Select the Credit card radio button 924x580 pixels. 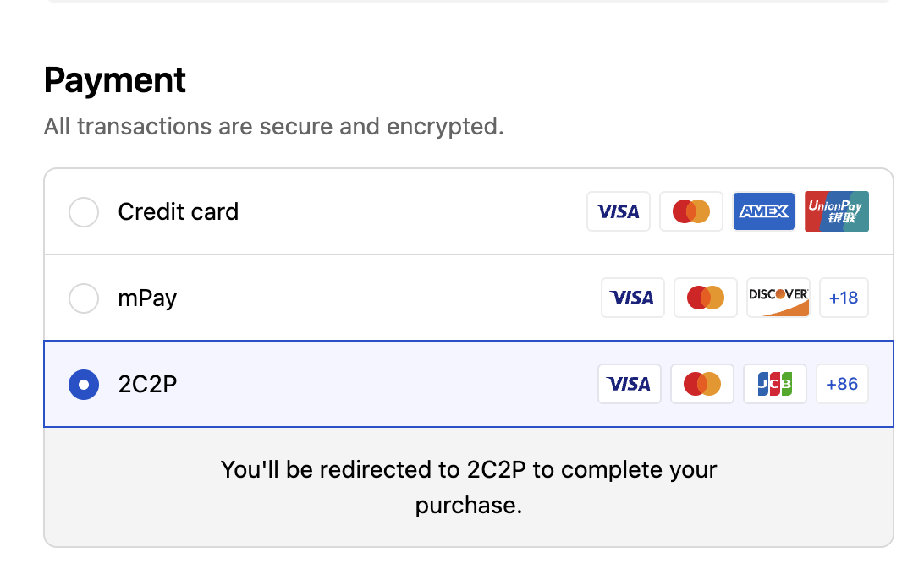pos(84,211)
